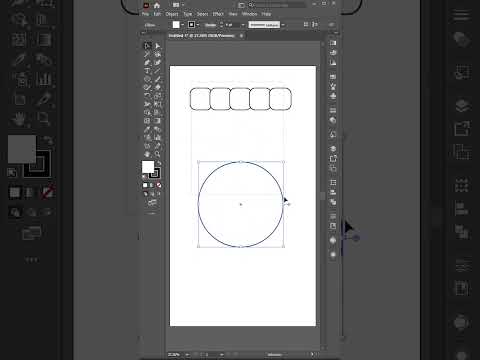Reset to default fill and stroke
The height and width of the screenshot is (360, 480).
click(x=145, y=176)
